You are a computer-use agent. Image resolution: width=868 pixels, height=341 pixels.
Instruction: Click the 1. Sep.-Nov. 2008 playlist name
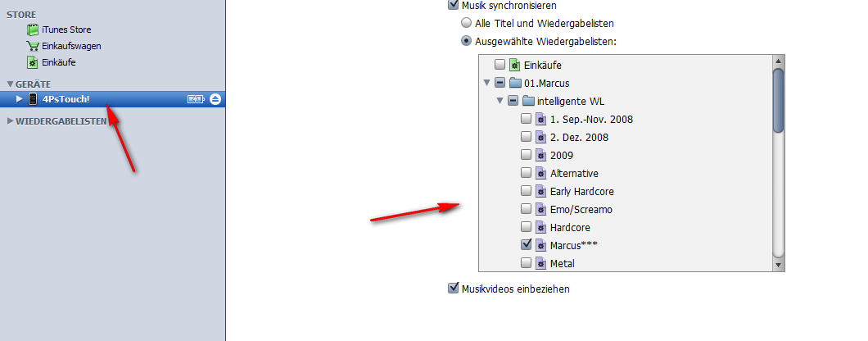[x=591, y=119]
